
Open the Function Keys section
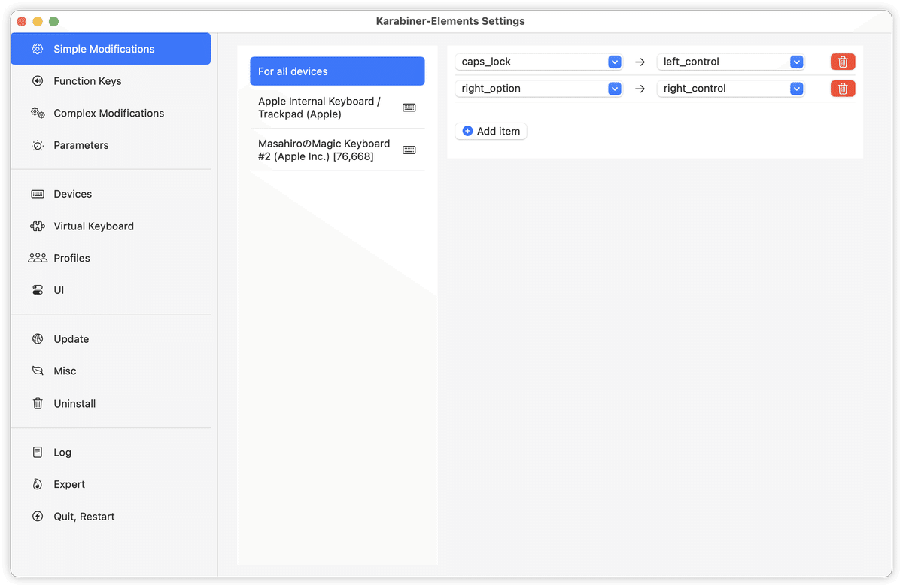click(111, 81)
